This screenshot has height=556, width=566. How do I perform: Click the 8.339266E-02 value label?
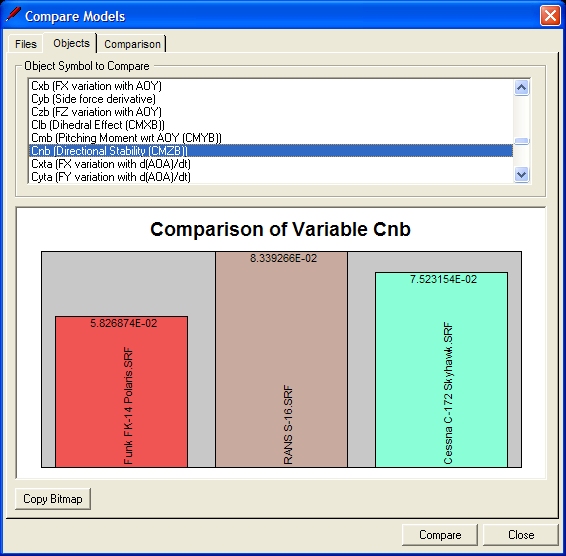pos(283,258)
